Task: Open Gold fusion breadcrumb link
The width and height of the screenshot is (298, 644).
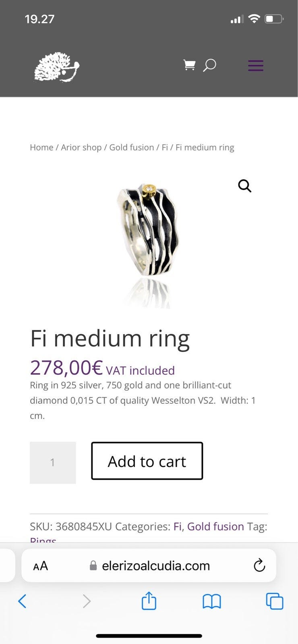Action: [132, 147]
